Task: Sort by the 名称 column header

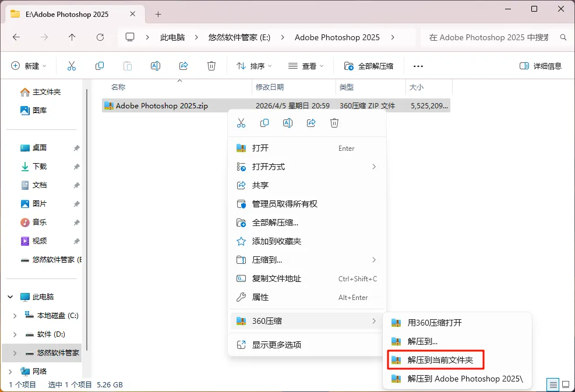Action: click(x=118, y=87)
